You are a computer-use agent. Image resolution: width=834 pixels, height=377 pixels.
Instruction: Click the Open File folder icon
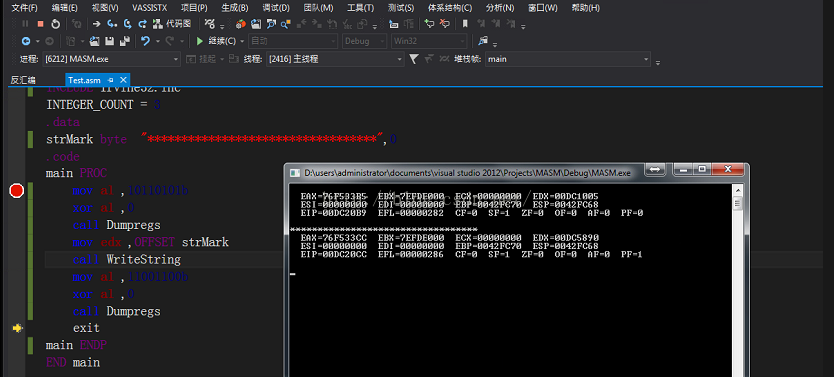pos(95,41)
